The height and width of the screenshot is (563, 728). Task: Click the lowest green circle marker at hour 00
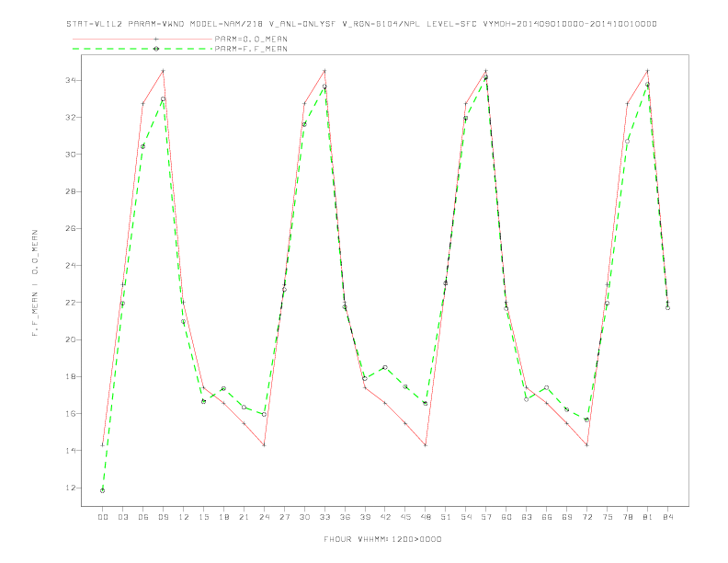(x=103, y=490)
